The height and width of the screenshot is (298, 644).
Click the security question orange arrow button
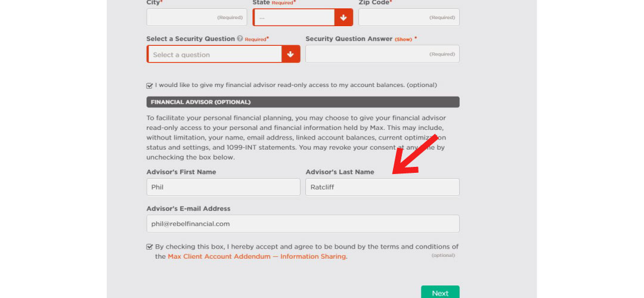click(291, 54)
